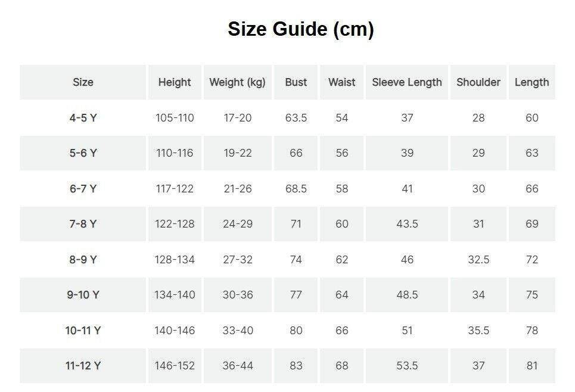Click the 10-11 Y size row label

[83, 331]
